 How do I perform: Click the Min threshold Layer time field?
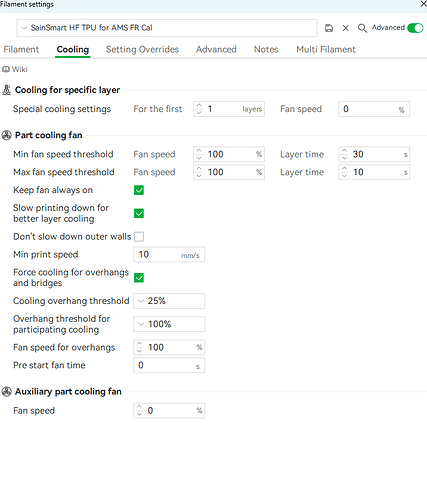(x=374, y=154)
